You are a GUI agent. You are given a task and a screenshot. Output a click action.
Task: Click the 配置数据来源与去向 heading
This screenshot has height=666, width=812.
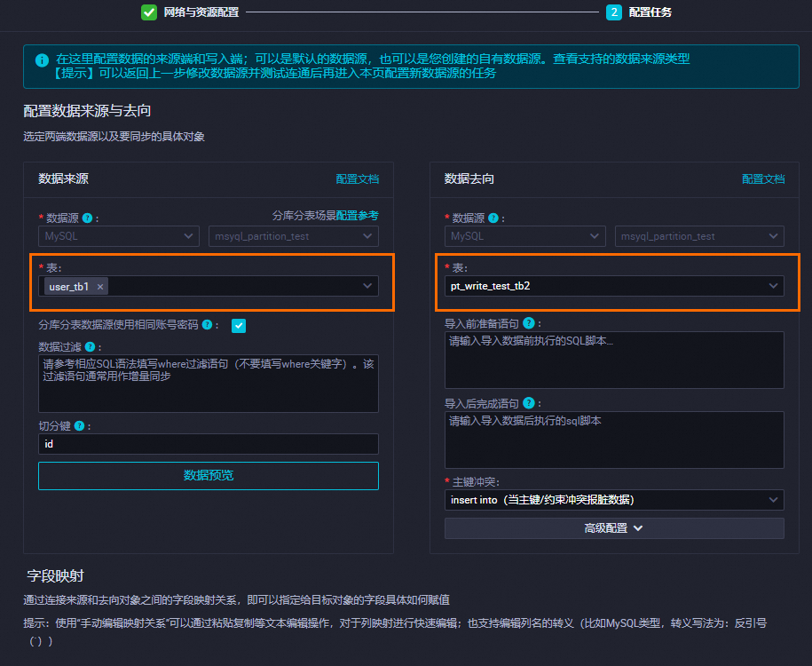click(x=87, y=110)
